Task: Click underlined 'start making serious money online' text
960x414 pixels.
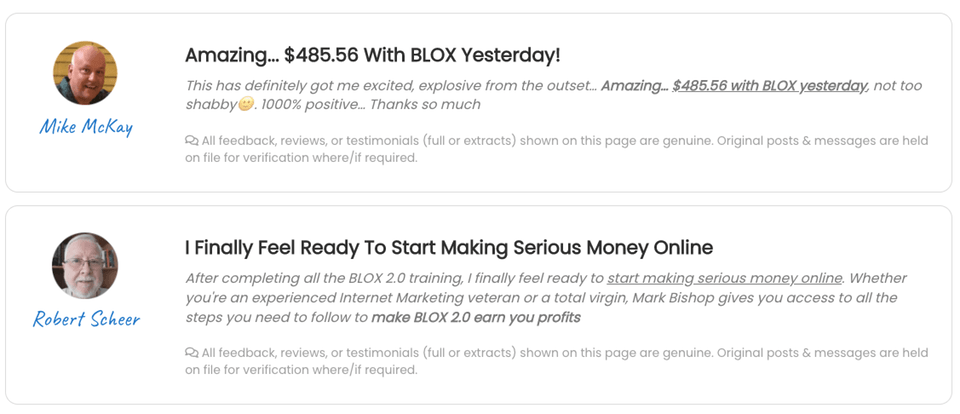Action: tap(724, 278)
